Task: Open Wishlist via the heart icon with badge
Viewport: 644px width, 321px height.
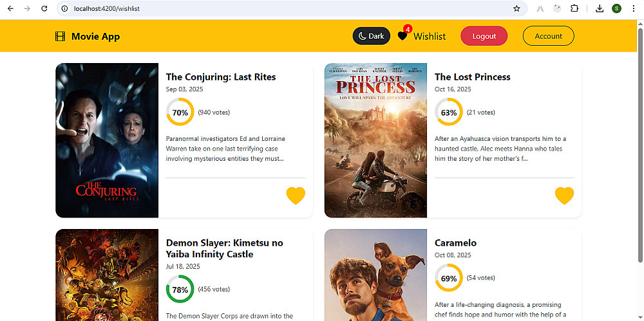Action: pos(403,36)
